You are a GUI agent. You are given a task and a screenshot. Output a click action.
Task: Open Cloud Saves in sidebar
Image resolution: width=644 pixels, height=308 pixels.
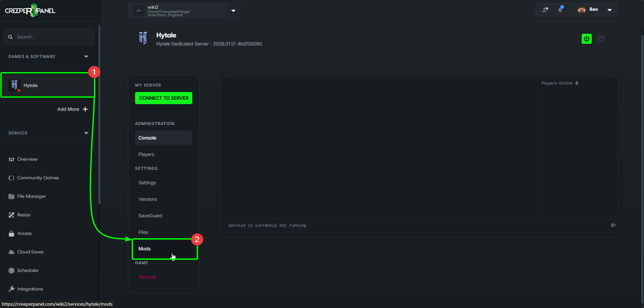(30, 252)
